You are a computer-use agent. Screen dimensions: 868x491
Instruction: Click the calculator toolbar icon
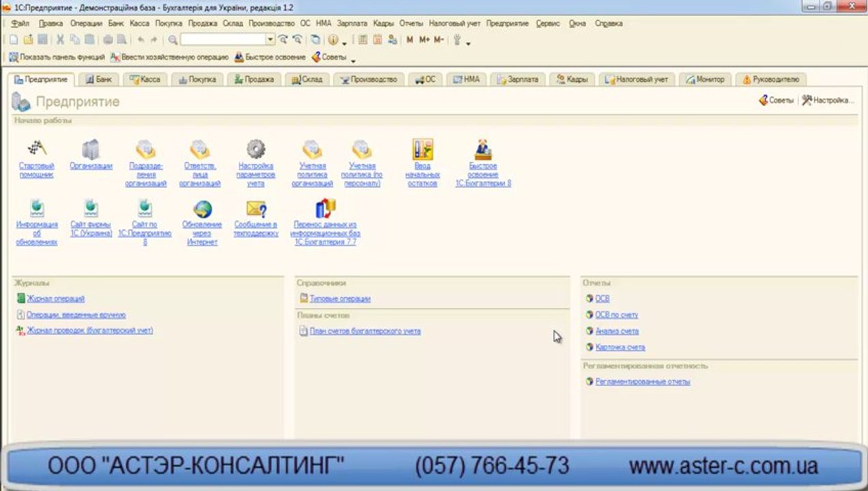[x=362, y=40]
